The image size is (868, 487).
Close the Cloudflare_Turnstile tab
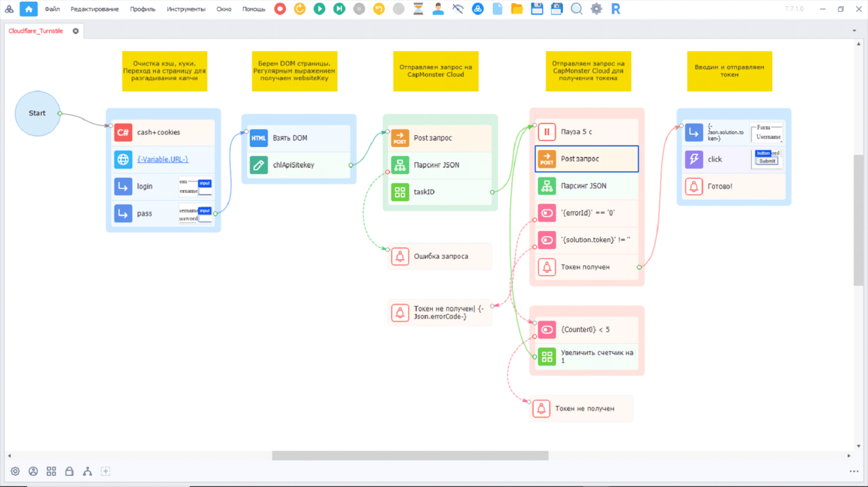(x=76, y=31)
